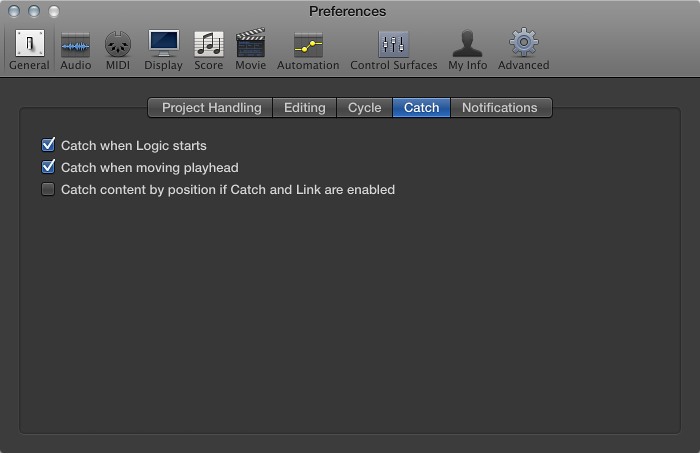Disable Catch when Logic starts
Screen dimensions: 700x454
(x=48, y=146)
